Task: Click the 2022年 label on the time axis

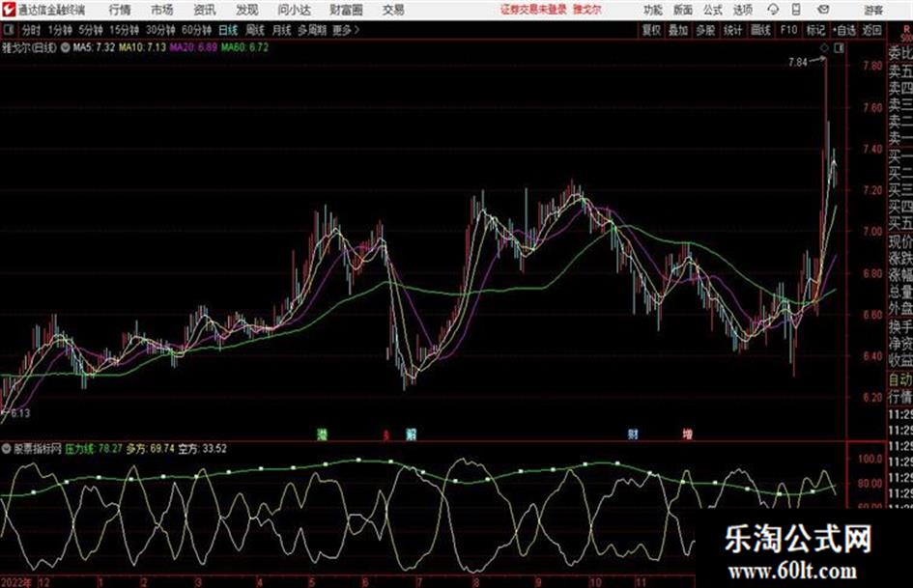Action: click(16, 582)
